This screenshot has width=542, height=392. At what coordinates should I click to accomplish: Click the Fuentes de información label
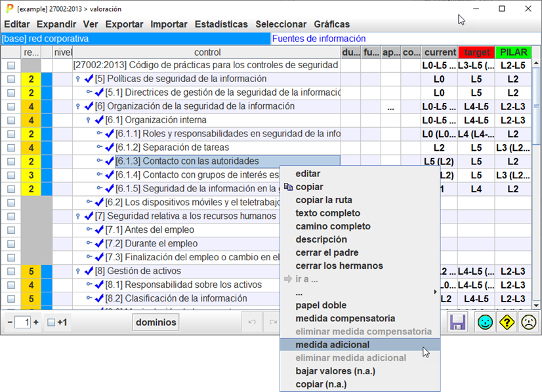point(318,39)
